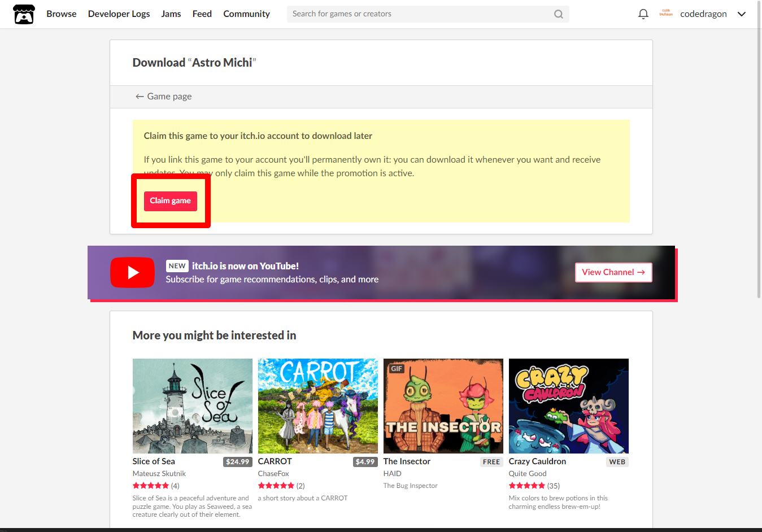Open the Browse menu

click(62, 14)
